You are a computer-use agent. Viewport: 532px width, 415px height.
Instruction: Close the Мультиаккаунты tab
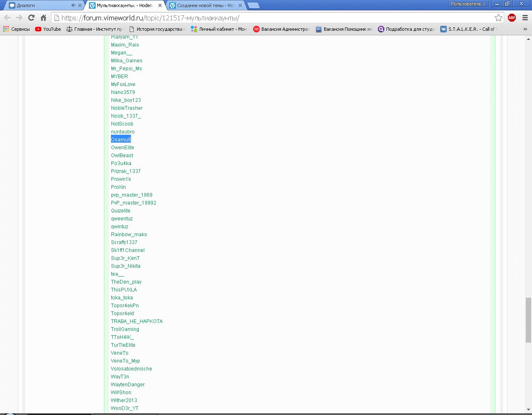[160, 5]
